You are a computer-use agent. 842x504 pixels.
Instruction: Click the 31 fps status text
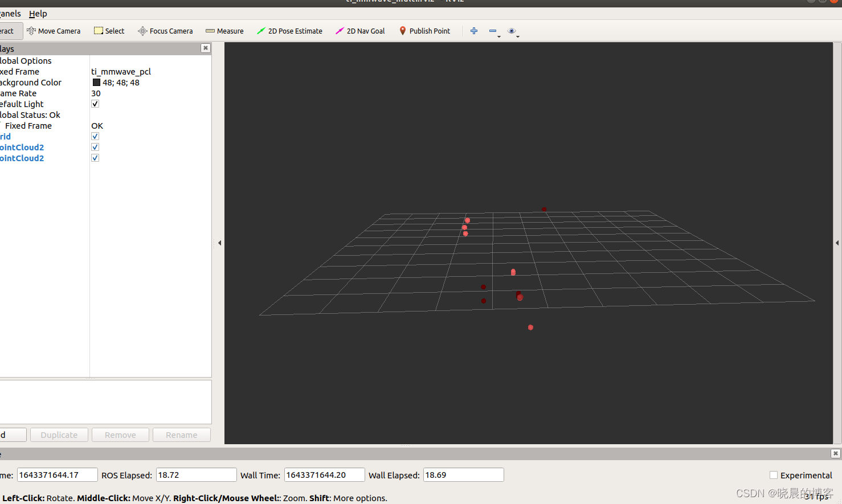click(x=817, y=497)
